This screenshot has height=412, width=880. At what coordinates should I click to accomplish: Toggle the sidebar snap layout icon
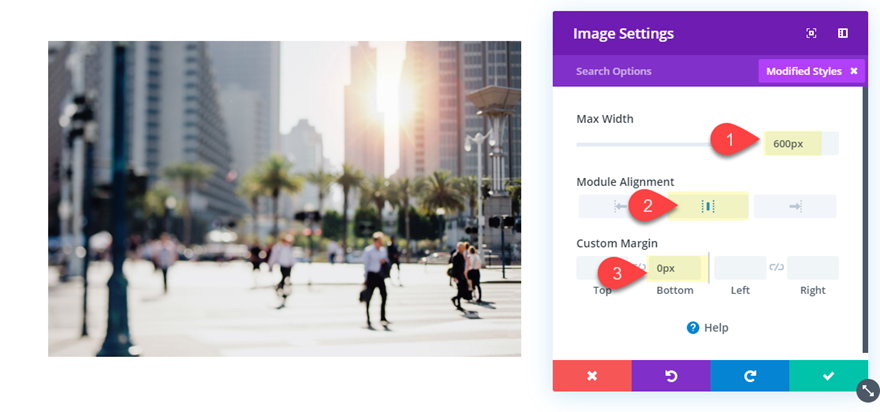842,34
